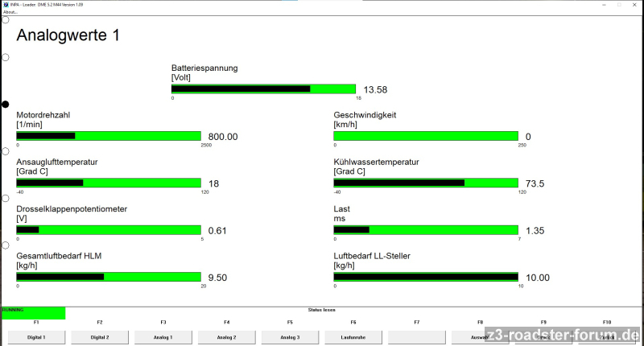Click the green RUNNING status indicator

tap(33, 312)
